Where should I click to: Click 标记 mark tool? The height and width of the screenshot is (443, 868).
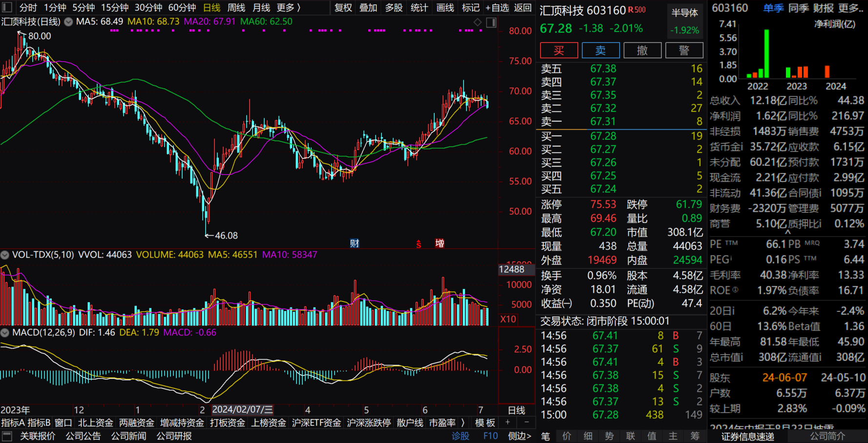[x=470, y=8]
